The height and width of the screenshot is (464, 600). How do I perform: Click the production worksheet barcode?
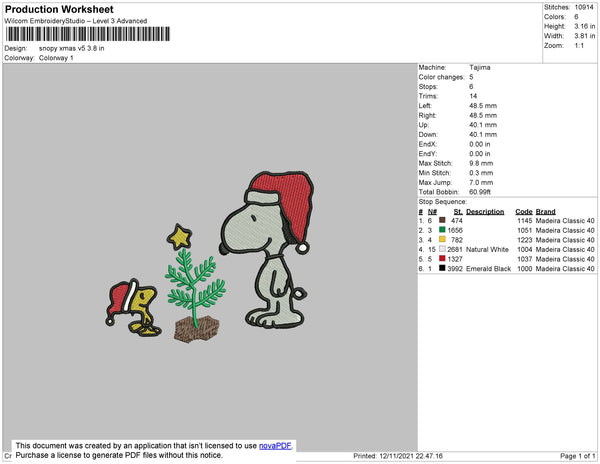click(88, 34)
